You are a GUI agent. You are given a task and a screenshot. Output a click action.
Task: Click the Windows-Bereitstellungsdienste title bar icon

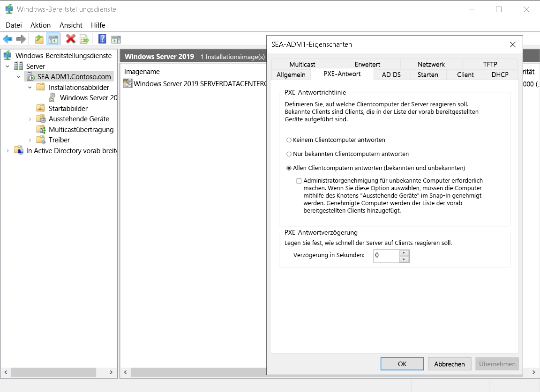(x=9, y=9)
